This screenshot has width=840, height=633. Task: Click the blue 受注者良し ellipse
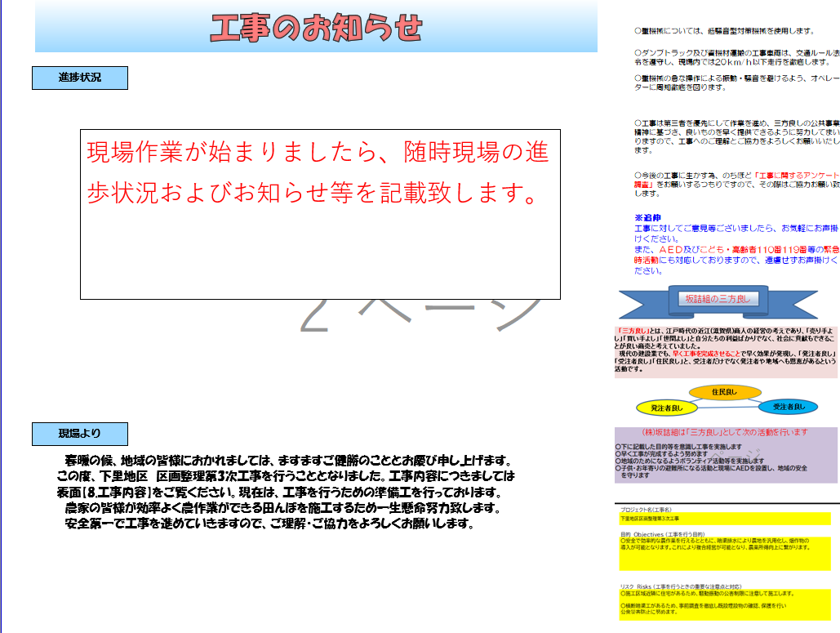coord(788,406)
